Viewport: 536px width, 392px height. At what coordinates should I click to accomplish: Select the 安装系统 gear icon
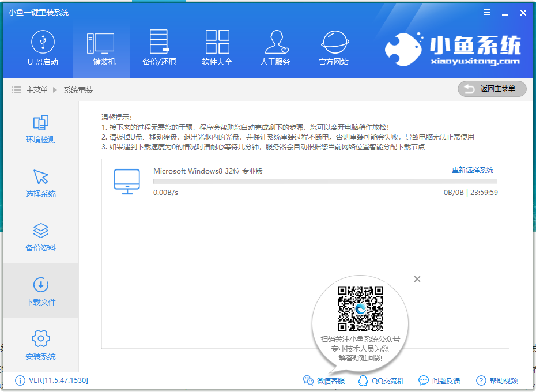click(x=41, y=338)
